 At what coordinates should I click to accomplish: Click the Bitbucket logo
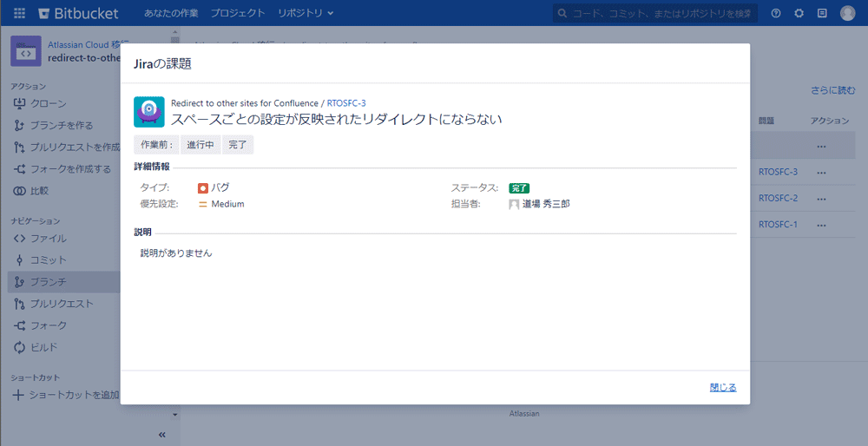click(x=78, y=13)
